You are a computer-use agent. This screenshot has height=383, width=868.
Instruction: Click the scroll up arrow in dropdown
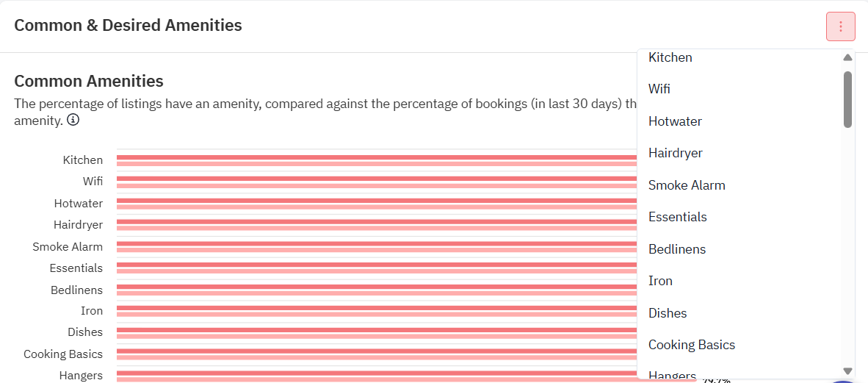click(847, 57)
